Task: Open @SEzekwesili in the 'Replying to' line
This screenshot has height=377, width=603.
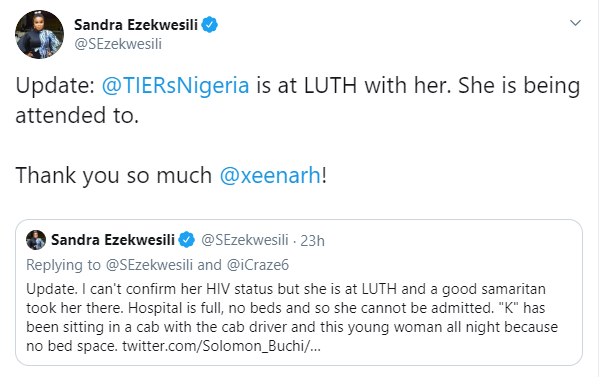Action: [149, 265]
